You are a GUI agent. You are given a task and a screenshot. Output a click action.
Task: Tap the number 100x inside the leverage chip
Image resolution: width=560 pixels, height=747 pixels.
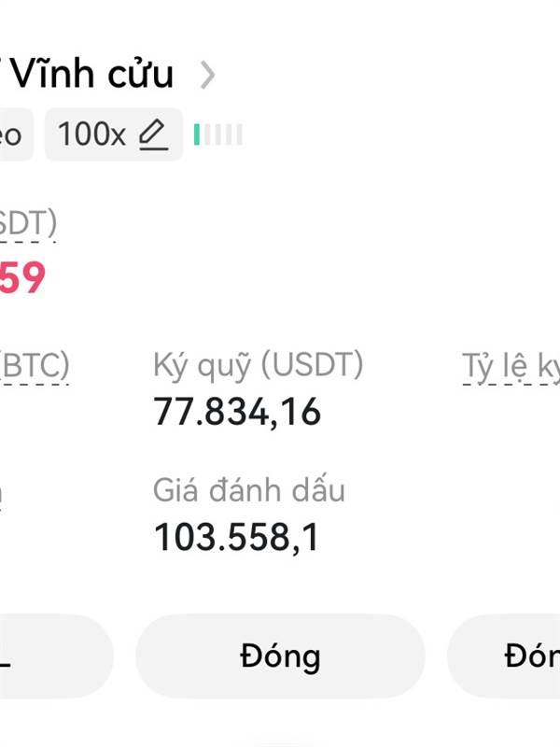[x=91, y=134]
